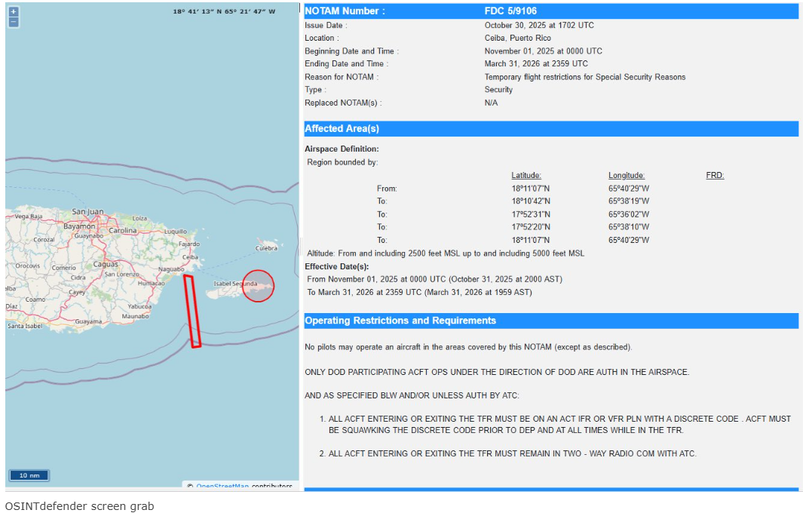Viewport: 812px width, 513px height.
Task: Click the map zoom out minus button
Action: click(14, 22)
